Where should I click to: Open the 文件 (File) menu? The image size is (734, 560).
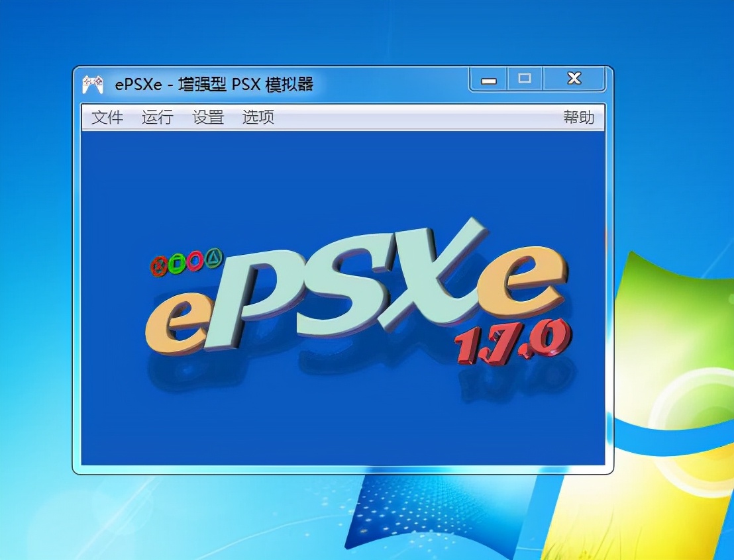coord(107,118)
